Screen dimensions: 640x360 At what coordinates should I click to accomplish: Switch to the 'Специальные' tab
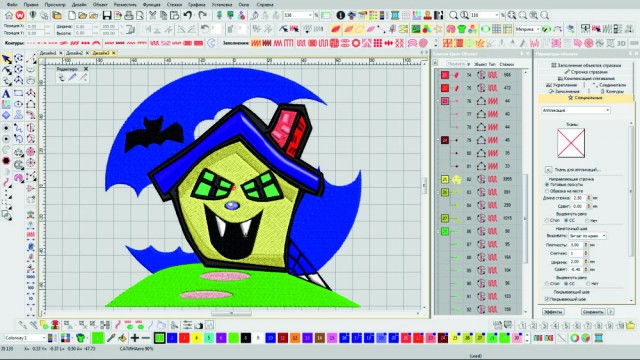[585, 98]
